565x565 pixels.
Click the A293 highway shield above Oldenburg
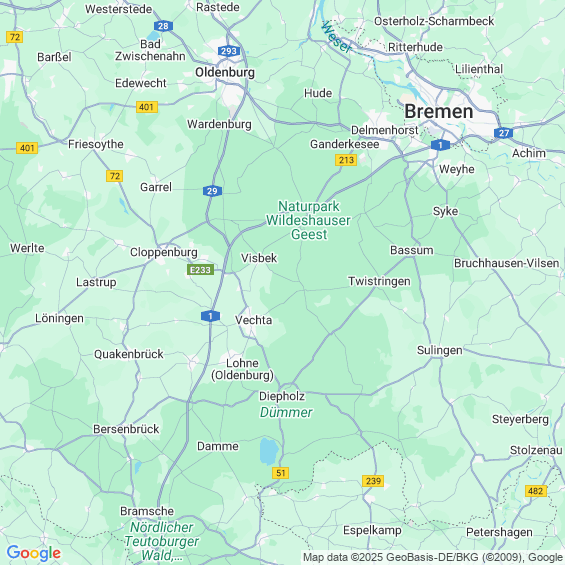pyautogui.click(x=229, y=51)
